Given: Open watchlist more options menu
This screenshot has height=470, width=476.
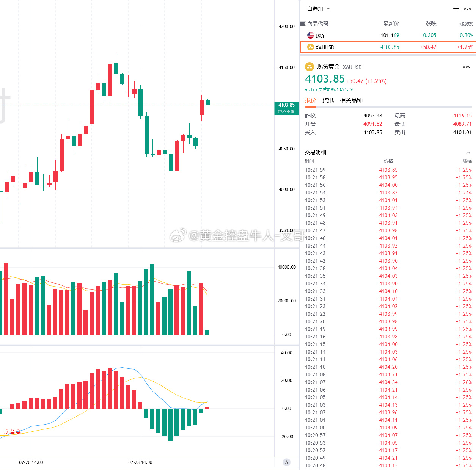Looking at the screenshot, I should click(467, 9).
